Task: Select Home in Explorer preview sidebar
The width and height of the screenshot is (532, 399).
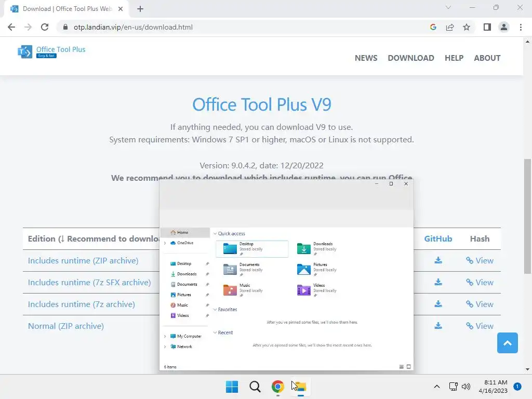Action: pos(185,232)
